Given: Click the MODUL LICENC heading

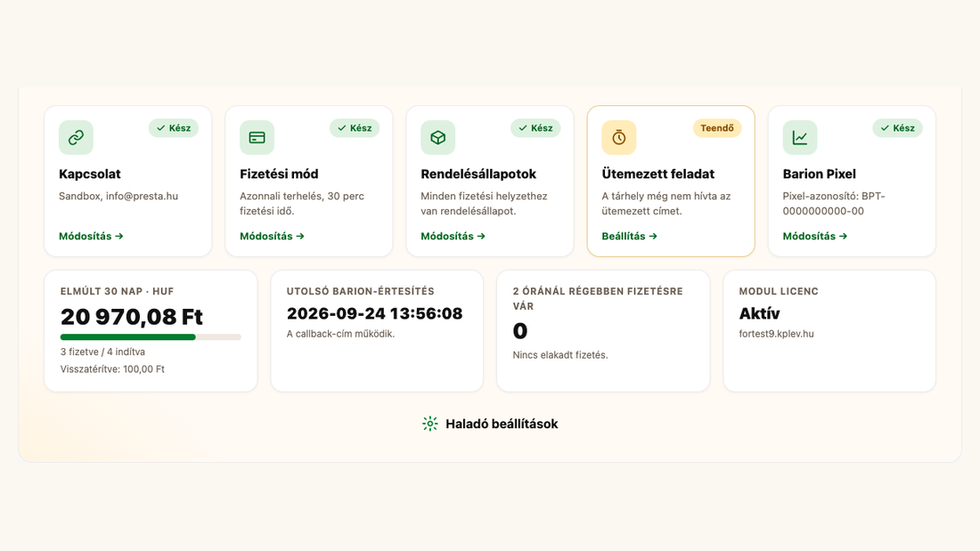Looking at the screenshot, I should pos(779,291).
